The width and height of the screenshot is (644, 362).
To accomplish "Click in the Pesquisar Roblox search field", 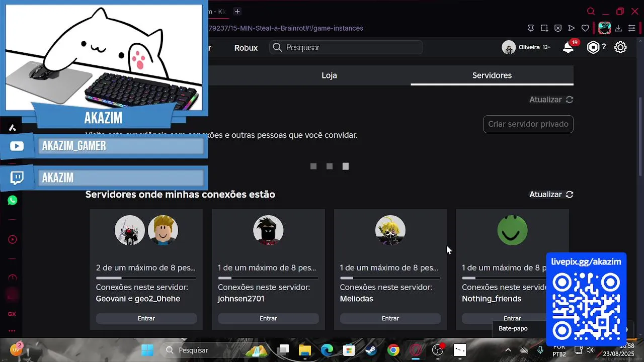I will (x=346, y=47).
